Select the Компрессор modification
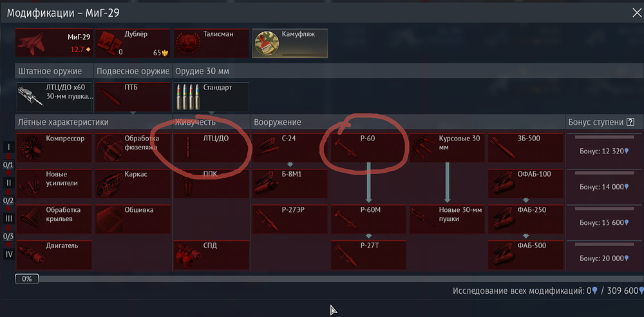Viewport: 644px width, 317px height. (x=54, y=148)
